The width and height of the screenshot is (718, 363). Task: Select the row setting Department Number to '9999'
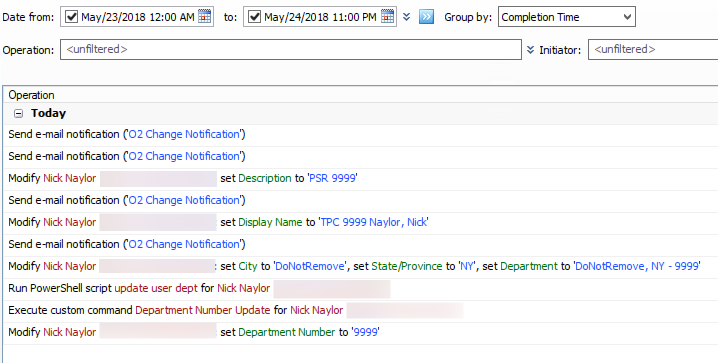pyautogui.click(x=360, y=332)
